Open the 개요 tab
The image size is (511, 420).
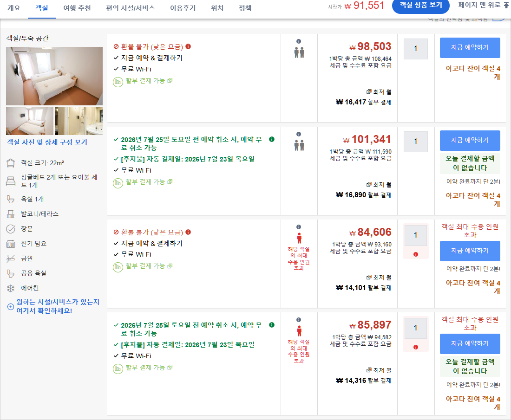click(13, 8)
